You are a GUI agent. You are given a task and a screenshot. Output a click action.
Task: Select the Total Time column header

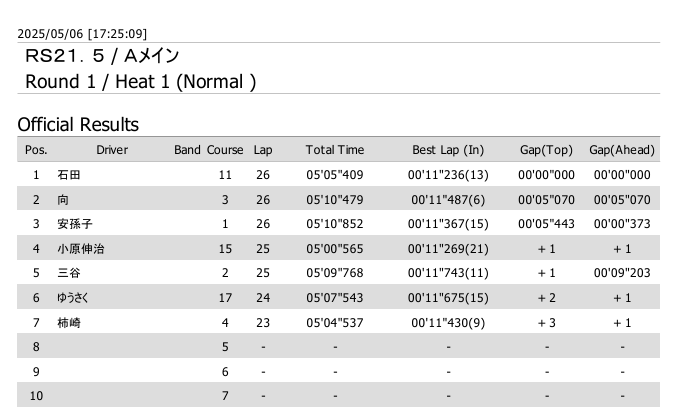point(335,150)
